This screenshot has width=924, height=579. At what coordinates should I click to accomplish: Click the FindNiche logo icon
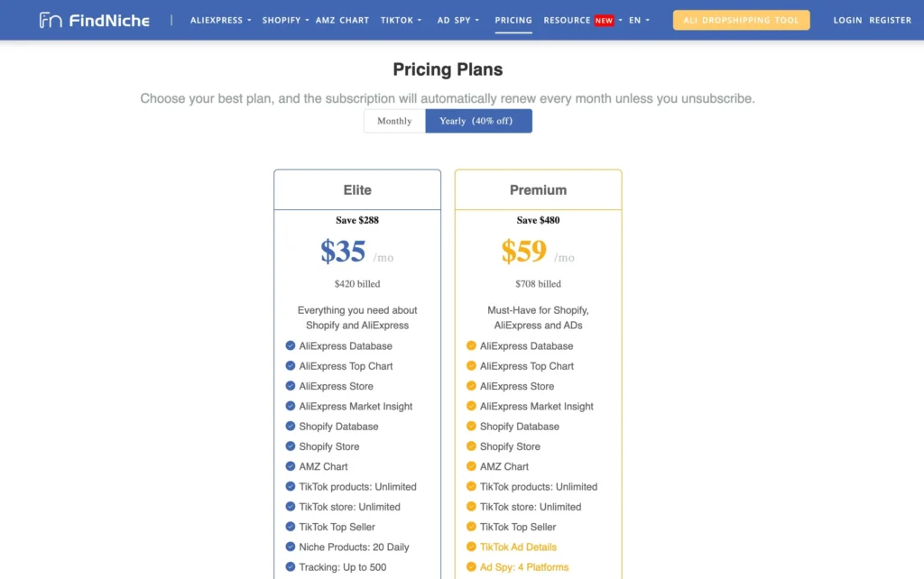point(51,20)
